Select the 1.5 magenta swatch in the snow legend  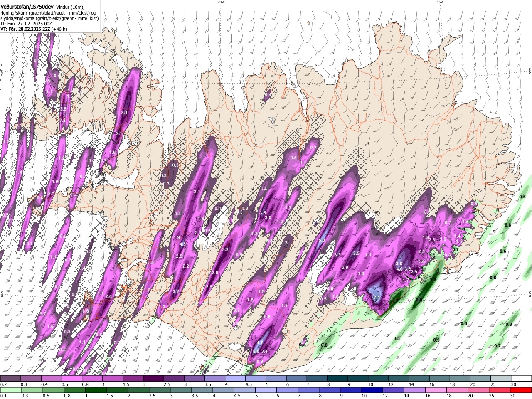pos(132,379)
